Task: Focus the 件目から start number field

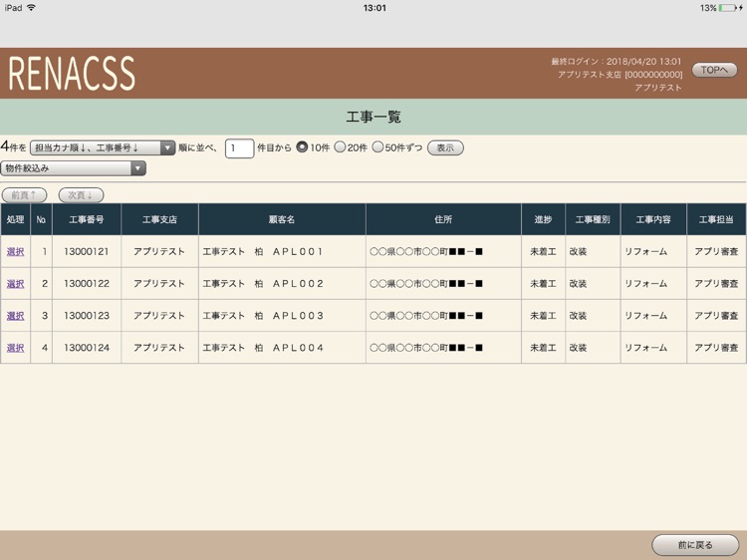Action: (239, 148)
